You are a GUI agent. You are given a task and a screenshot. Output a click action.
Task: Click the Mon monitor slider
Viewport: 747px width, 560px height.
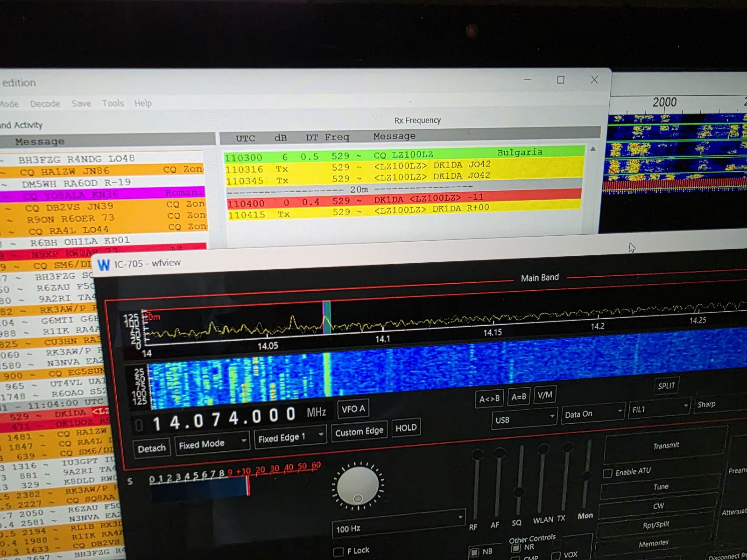coord(587,474)
